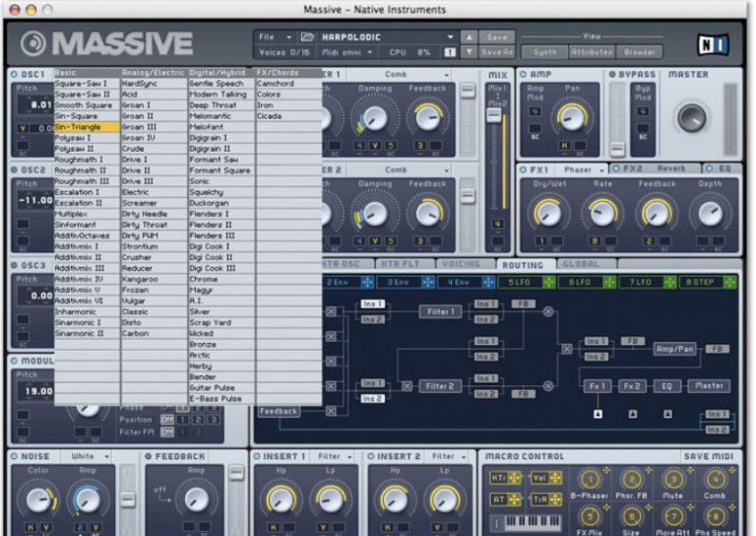Grab the 8 STEP modulation crosshair handle

pos(730,282)
